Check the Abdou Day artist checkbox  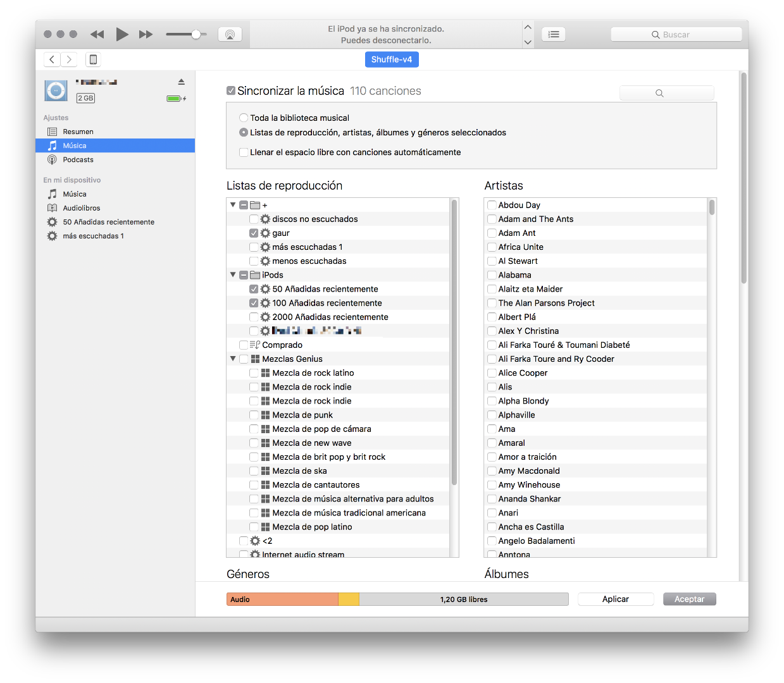point(492,205)
